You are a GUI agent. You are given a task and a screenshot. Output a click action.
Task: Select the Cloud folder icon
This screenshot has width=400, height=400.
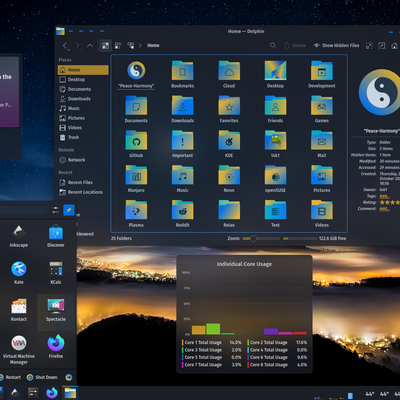point(229,70)
